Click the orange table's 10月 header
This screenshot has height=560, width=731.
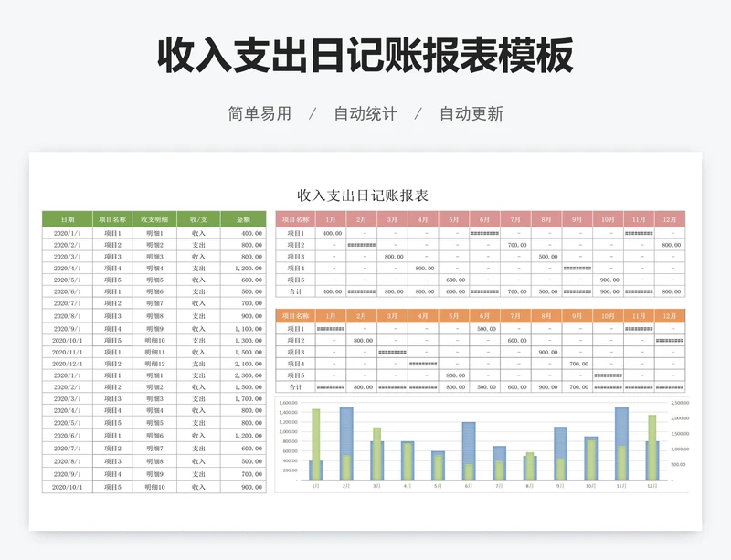tap(608, 316)
